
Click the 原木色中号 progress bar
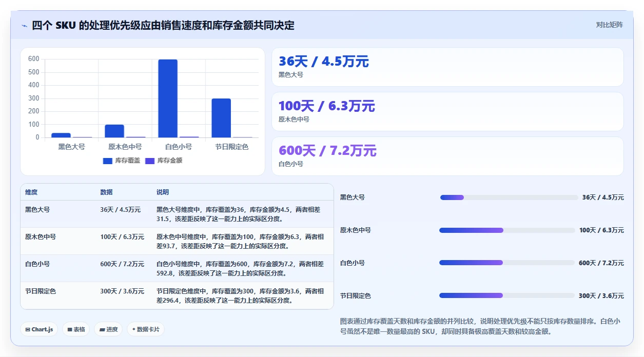pos(507,230)
